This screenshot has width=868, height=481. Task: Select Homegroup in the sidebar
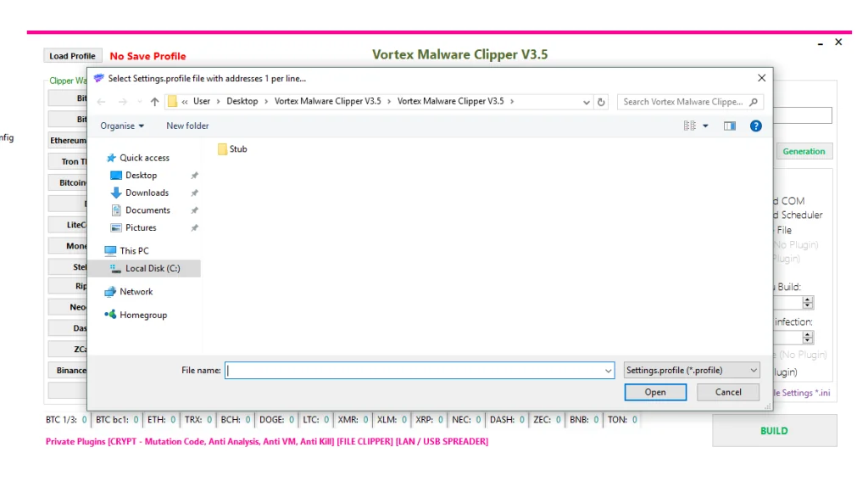[x=142, y=315]
